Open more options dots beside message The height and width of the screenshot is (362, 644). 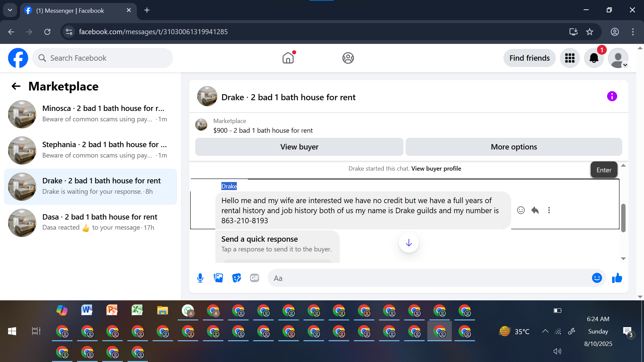tap(549, 210)
